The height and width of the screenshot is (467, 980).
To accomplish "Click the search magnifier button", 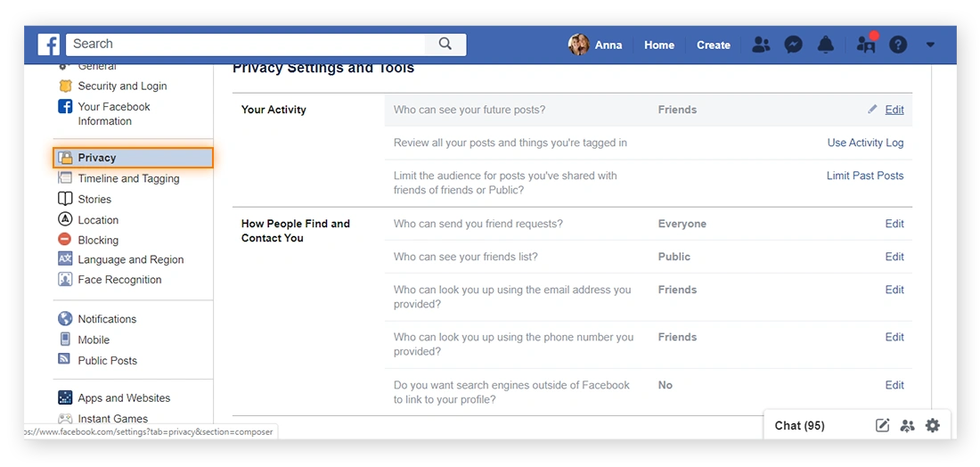I will click(x=445, y=44).
